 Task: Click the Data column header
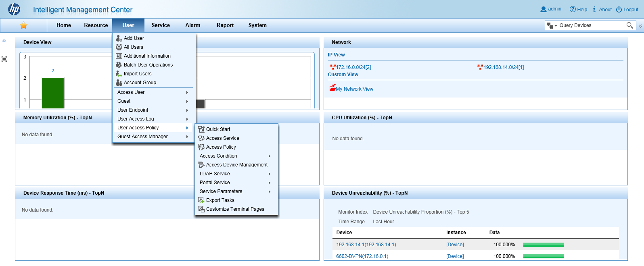[494, 233]
